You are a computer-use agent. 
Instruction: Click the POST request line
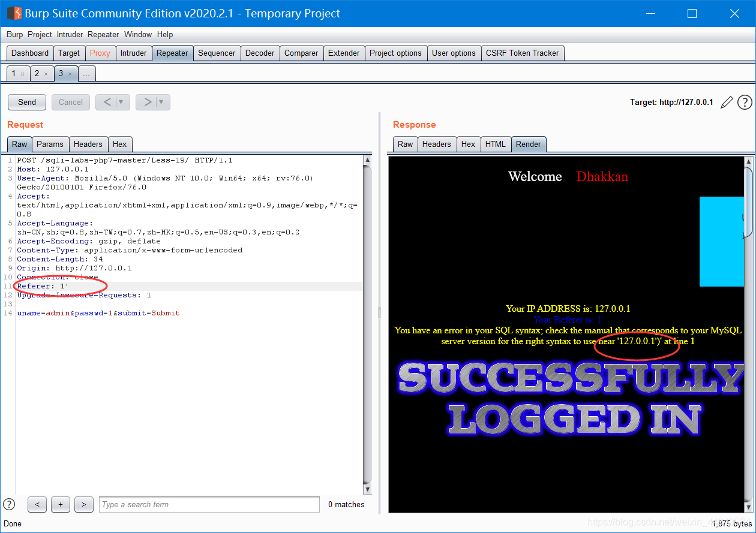pyautogui.click(x=125, y=160)
